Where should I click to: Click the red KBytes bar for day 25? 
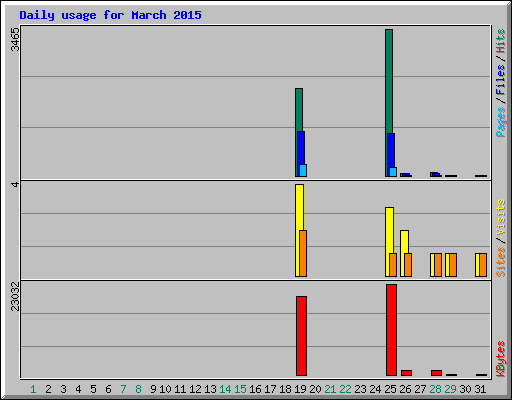tap(391, 330)
